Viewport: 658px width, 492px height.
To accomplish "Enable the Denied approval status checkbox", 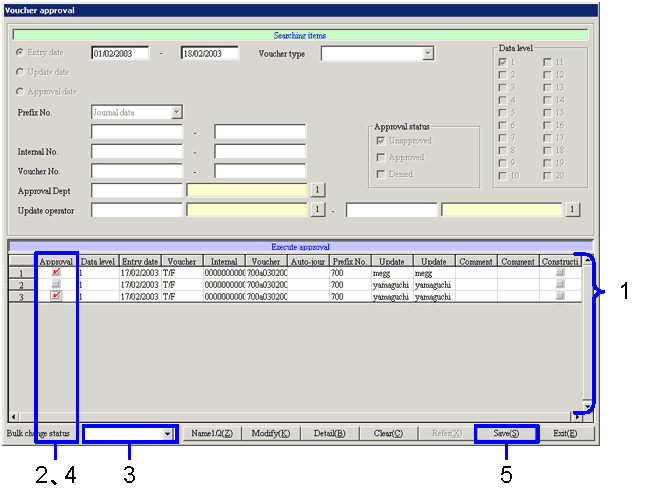I will [380, 174].
